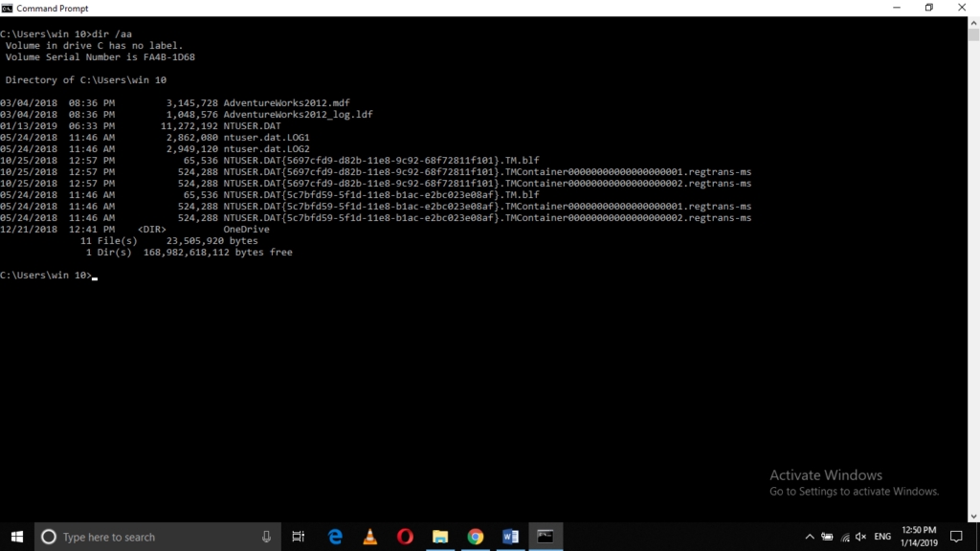The image size is (980, 551).
Task: Click the scroll down arrow of the console scrollbar
Action: click(973, 516)
